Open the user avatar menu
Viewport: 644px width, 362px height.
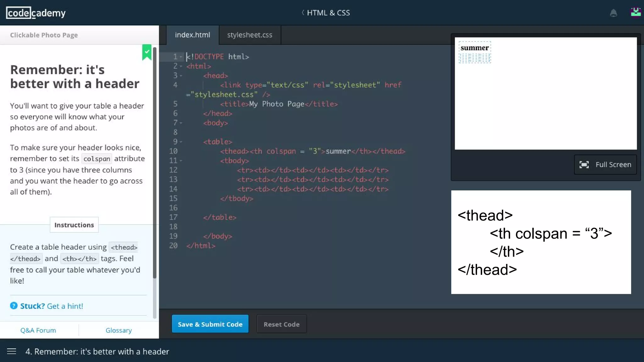(x=636, y=13)
